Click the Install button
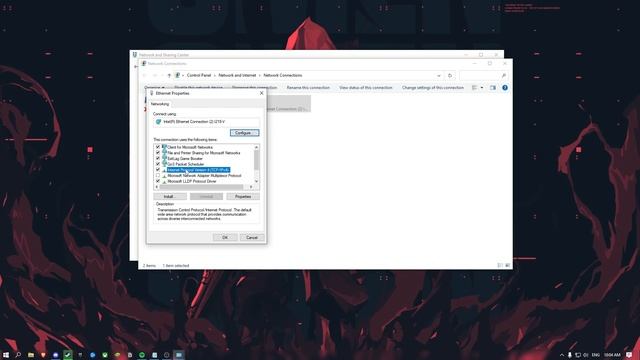Viewport: 640px width, 360px height. coord(170,197)
